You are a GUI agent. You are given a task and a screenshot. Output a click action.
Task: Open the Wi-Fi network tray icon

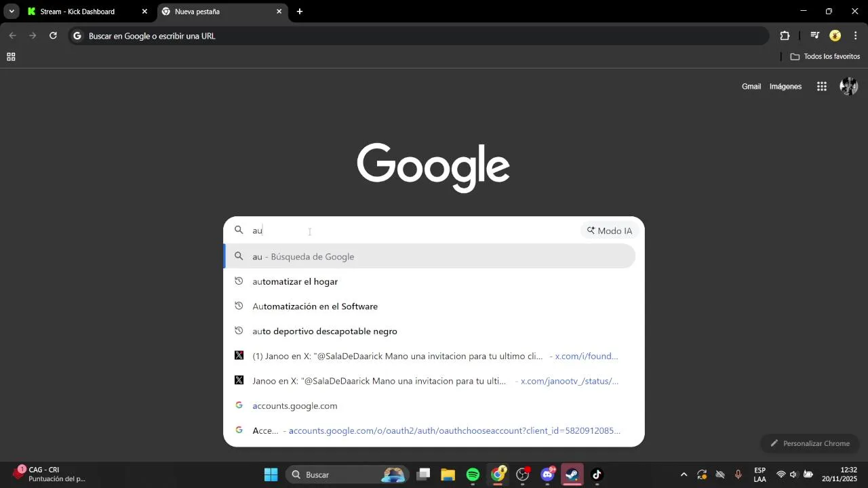coord(781,474)
